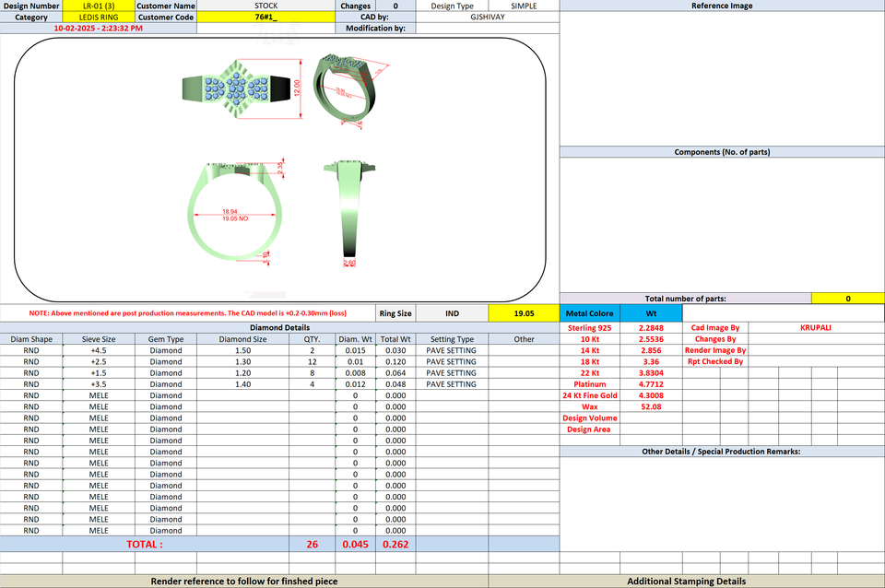Image resolution: width=885 pixels, height=588 pixels.
Task: Select the Design Area label
Action: 590,429
